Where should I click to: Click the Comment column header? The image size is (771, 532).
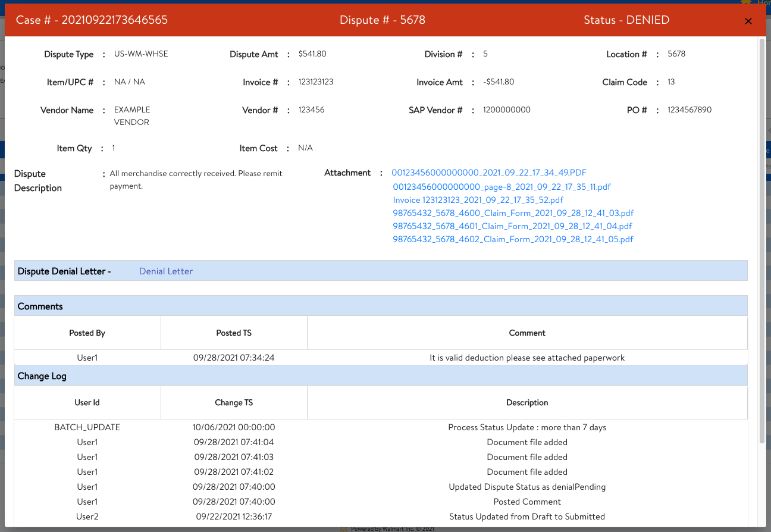(x=527, y=333)
